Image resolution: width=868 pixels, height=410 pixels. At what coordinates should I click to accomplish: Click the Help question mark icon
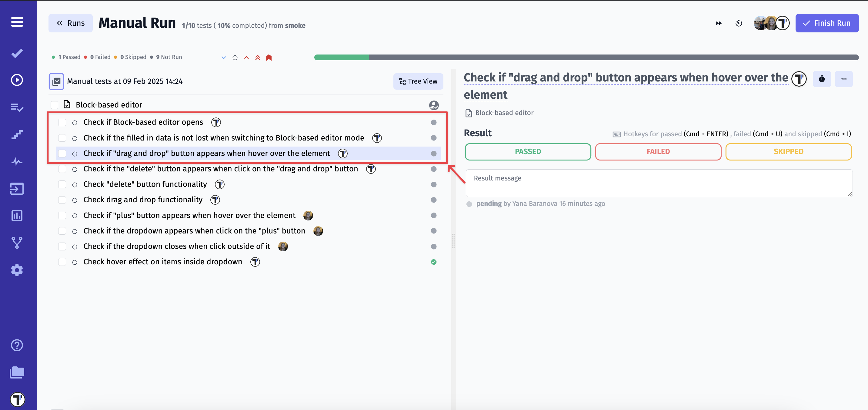[x=17, y=345]
